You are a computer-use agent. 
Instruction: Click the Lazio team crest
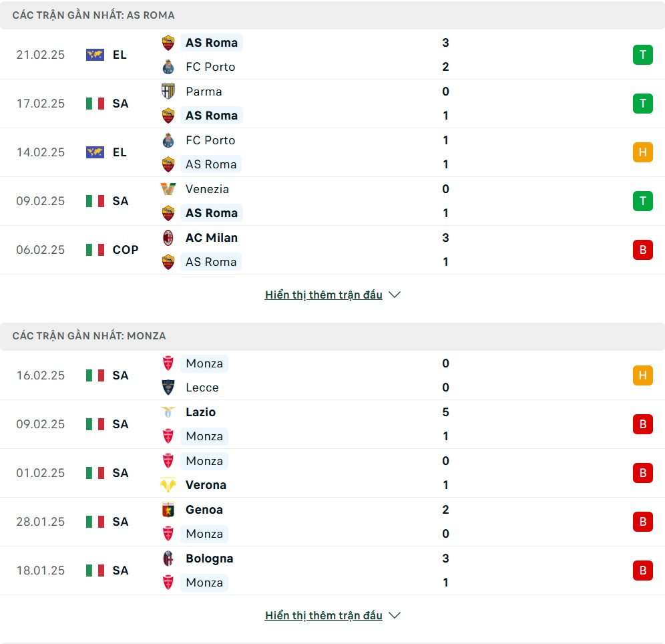coord(168,412)
